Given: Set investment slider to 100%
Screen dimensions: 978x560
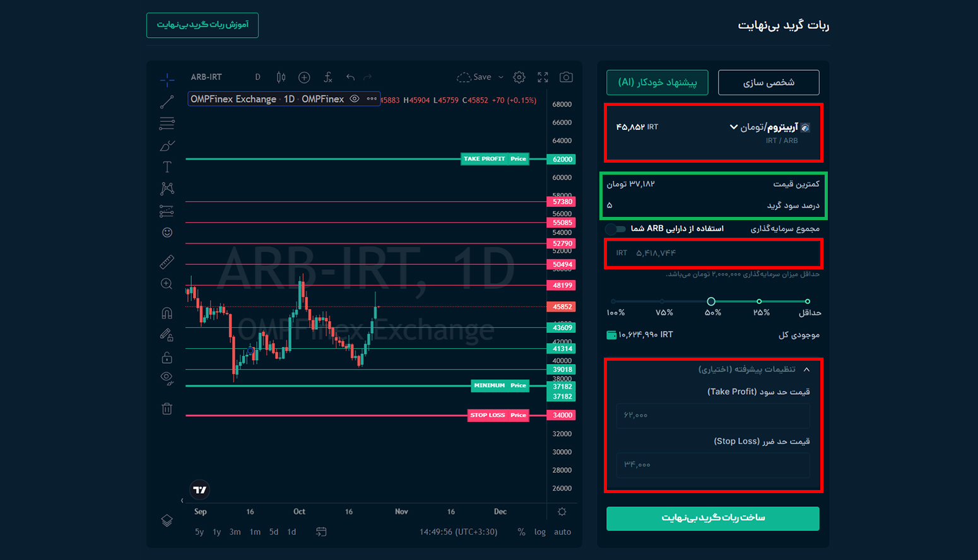Looking at the screenshot, I should (x=613, y=301).
